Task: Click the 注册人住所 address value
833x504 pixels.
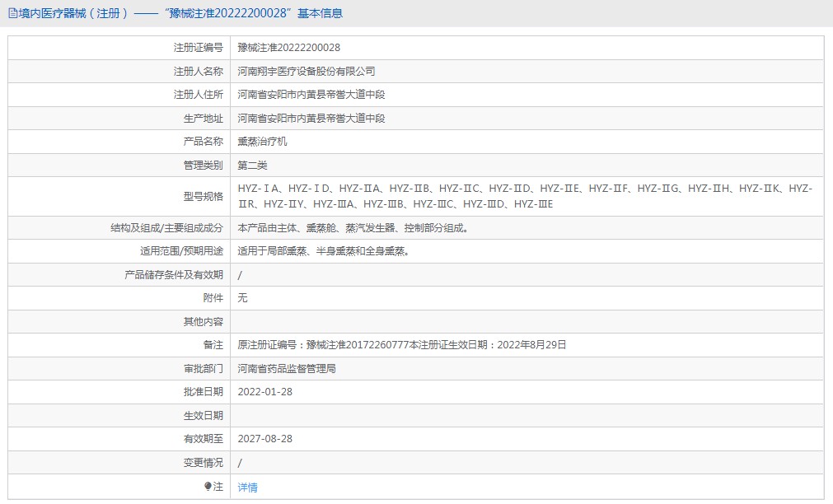Action: (x=311, y=95)
